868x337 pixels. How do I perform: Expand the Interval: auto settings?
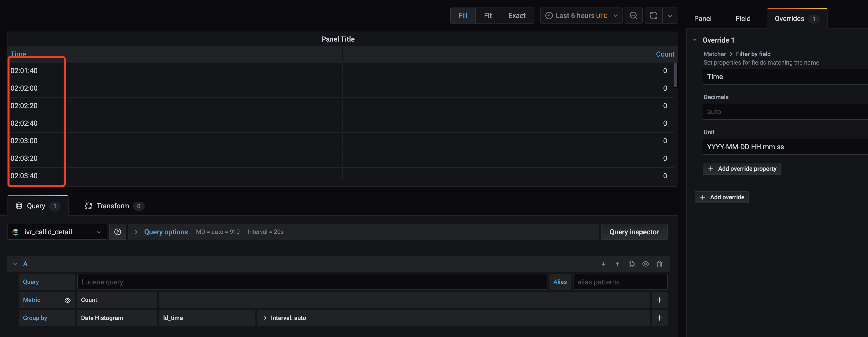pyautogui.click(x=285, y=317)
